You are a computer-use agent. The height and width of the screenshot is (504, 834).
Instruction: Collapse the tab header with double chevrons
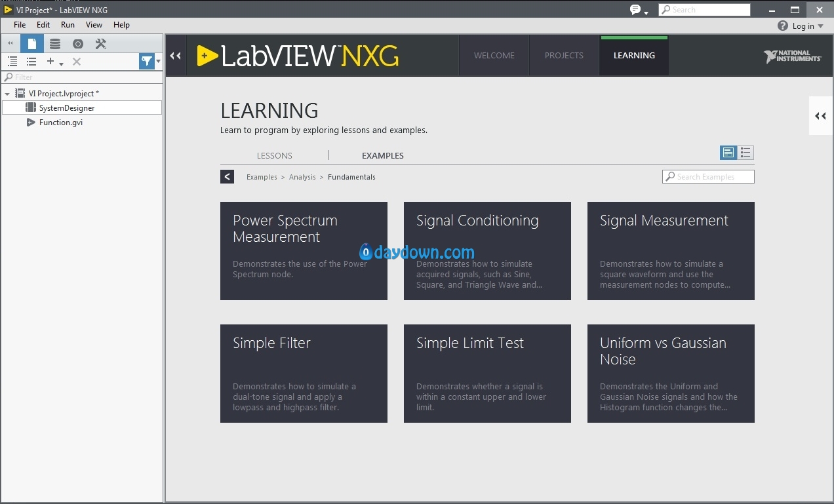[176, 56]
